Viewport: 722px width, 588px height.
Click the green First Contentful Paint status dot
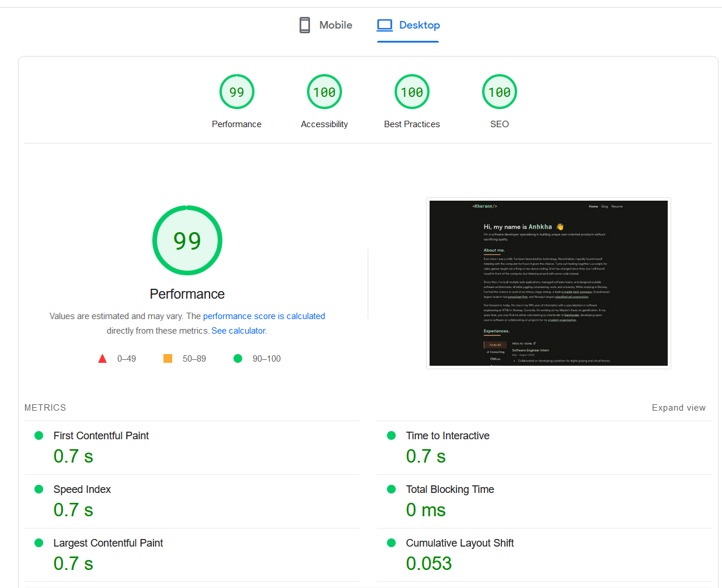tap(39, 435)
